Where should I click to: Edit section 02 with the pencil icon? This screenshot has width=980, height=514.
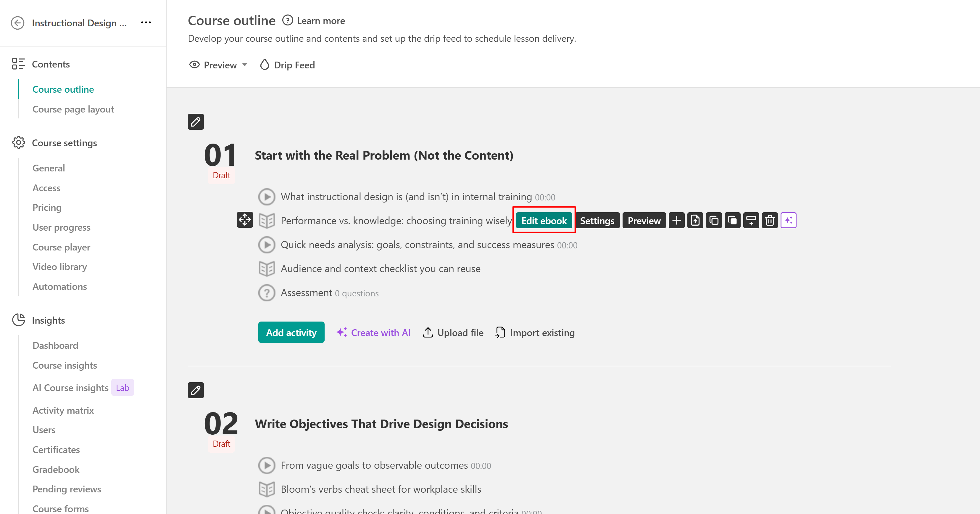point(196,390)
